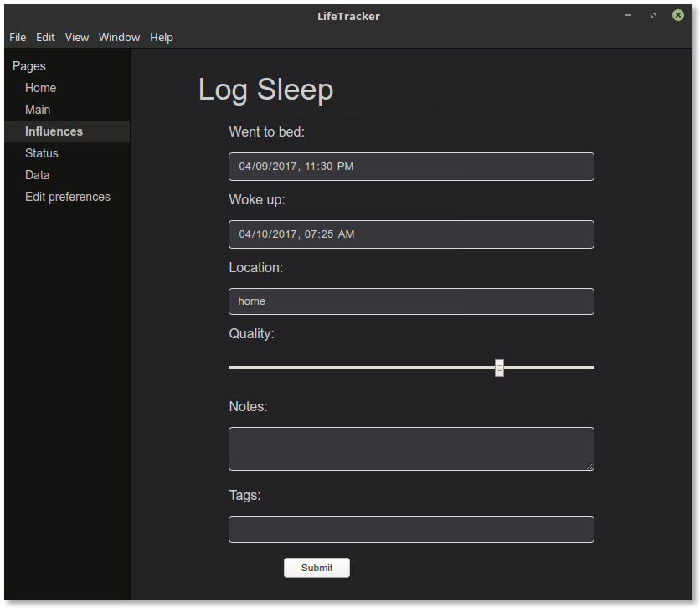
Task: Click the "Woke up:" label
Action: [257, 200]
